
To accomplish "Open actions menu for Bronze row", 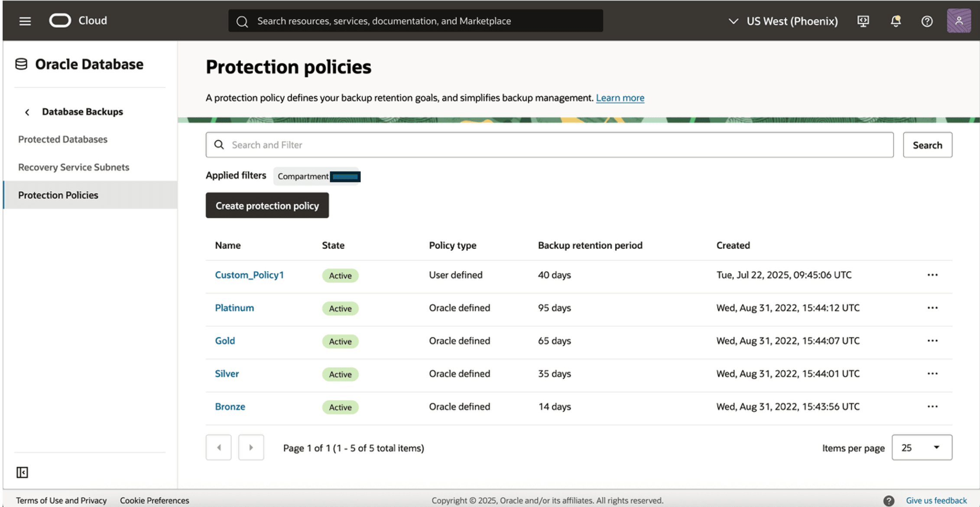I will pyautogui.click(x=932, y=406).
